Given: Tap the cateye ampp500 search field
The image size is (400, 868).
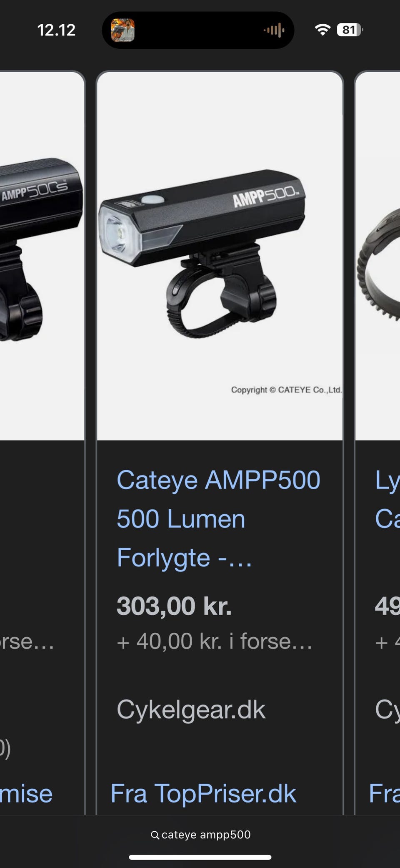Looking at the screenshot, I should [x=200, y=835].
